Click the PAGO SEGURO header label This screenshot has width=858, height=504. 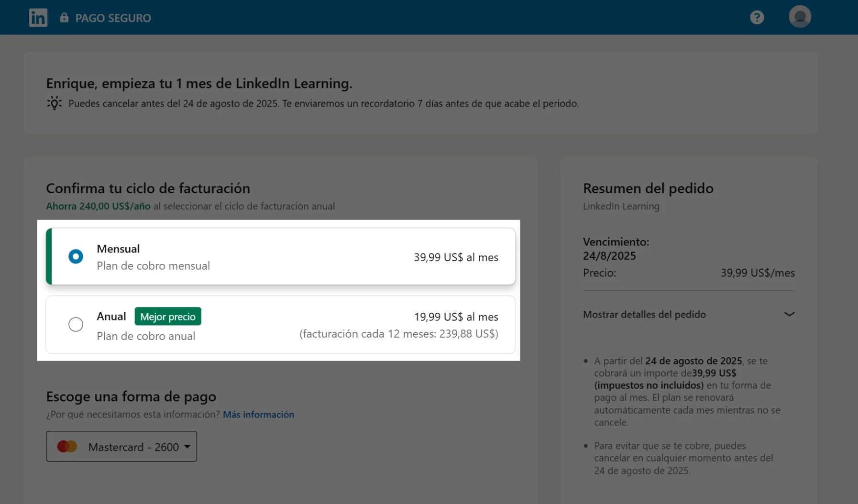[113, 18]
